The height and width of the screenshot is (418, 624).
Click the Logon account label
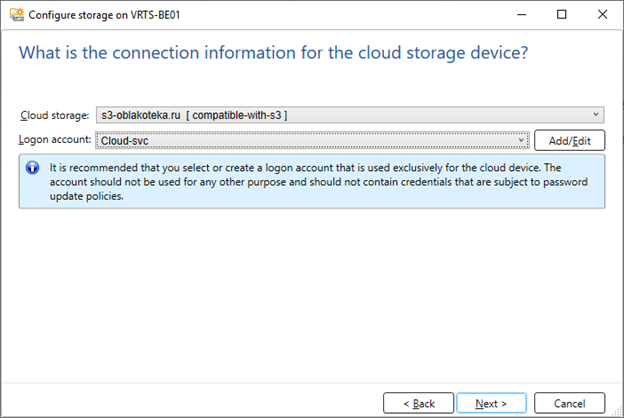point(55,140)
